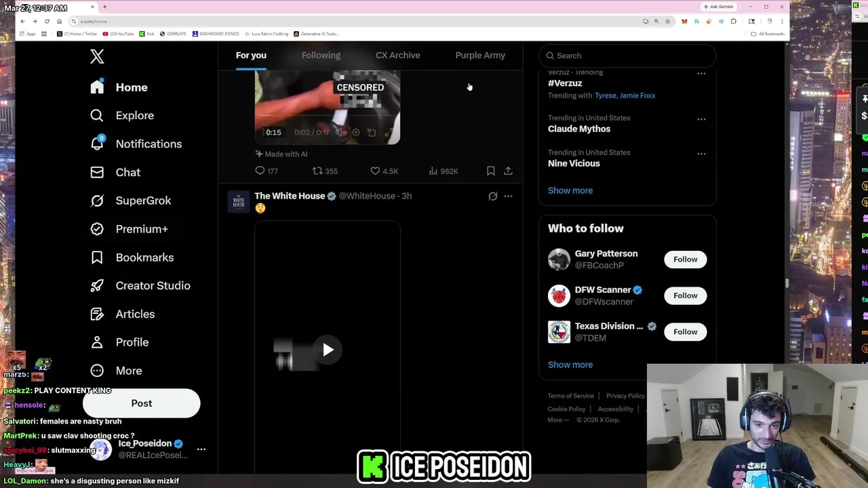Switch to the For you tab
Image resolution: width=868 pixels, height=488 pixels.
coord(251,55)
